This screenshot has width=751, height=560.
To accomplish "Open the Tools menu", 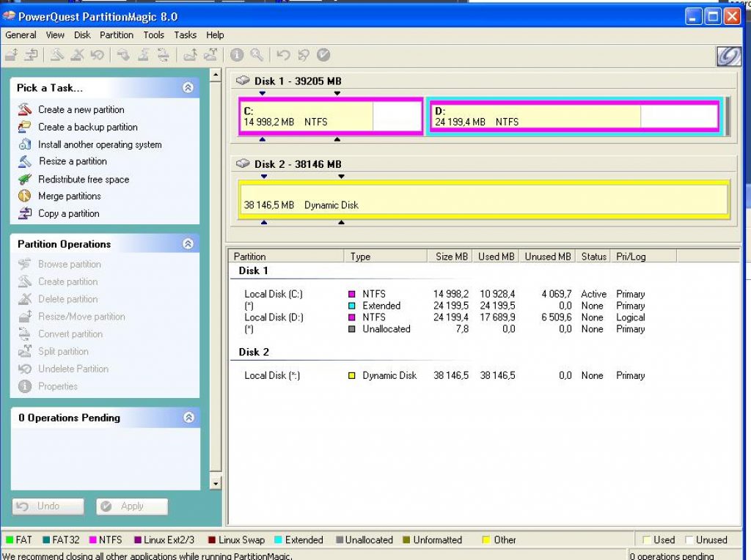I will (x=154, y=35).
